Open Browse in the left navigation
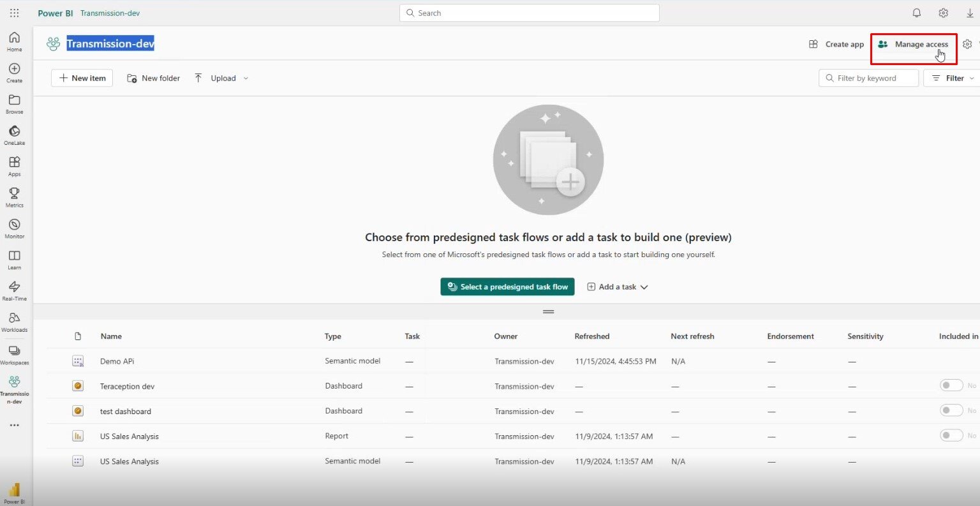The height and width of the screenshot is (506, 980). click(14, 104)
